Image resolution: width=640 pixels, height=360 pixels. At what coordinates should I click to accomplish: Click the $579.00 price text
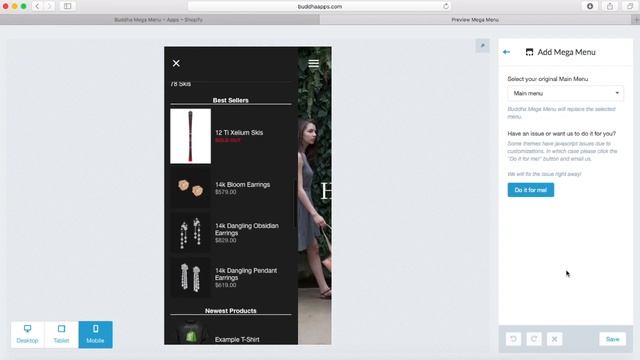point(226,192)
